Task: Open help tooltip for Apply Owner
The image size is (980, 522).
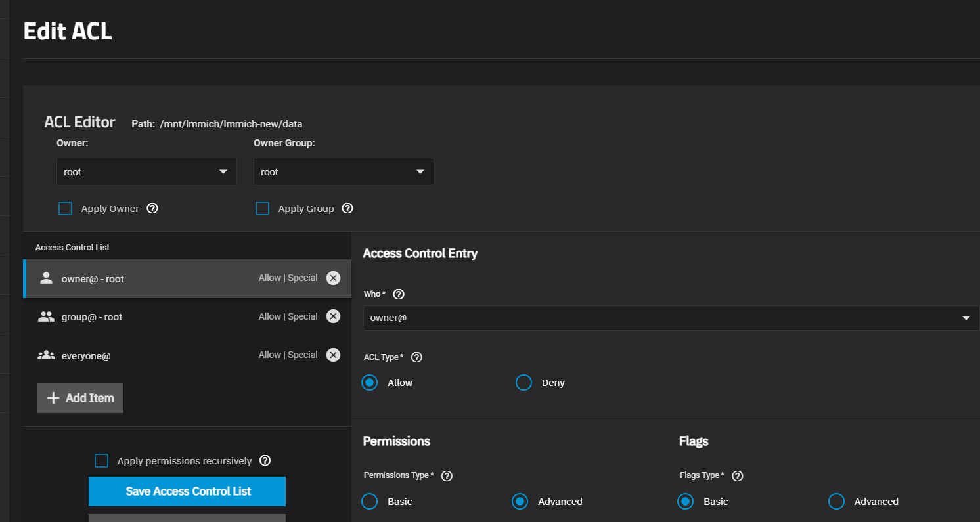Action: [x=152, y=209]
